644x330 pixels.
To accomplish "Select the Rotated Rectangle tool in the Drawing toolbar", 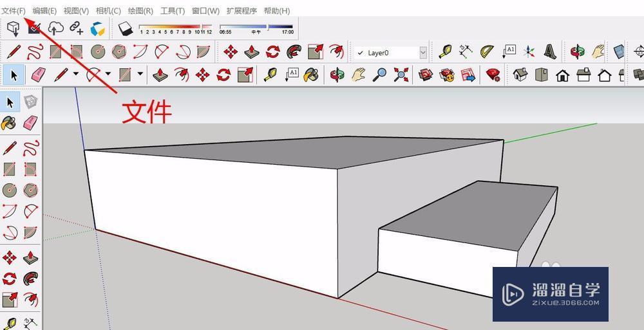I will point(77,52).
